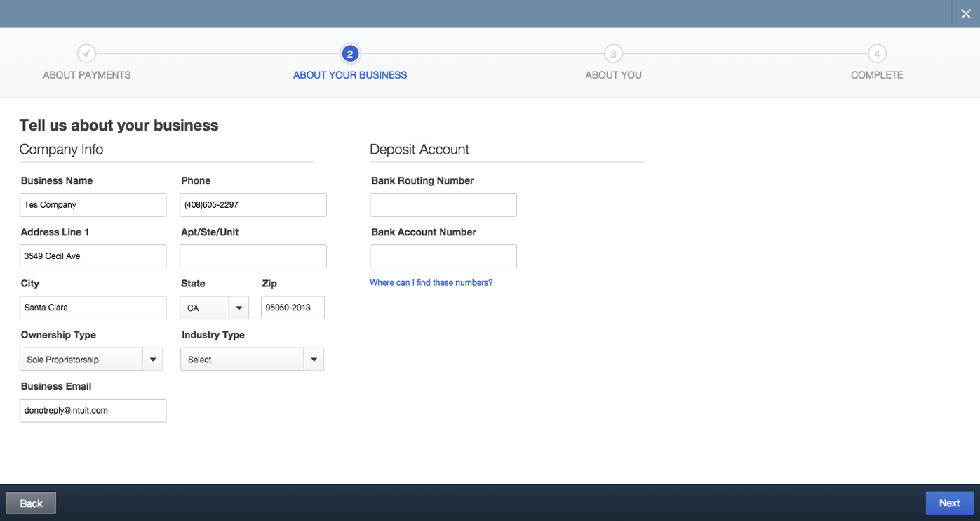Click the Bank Account Number label

coord(424,232)
